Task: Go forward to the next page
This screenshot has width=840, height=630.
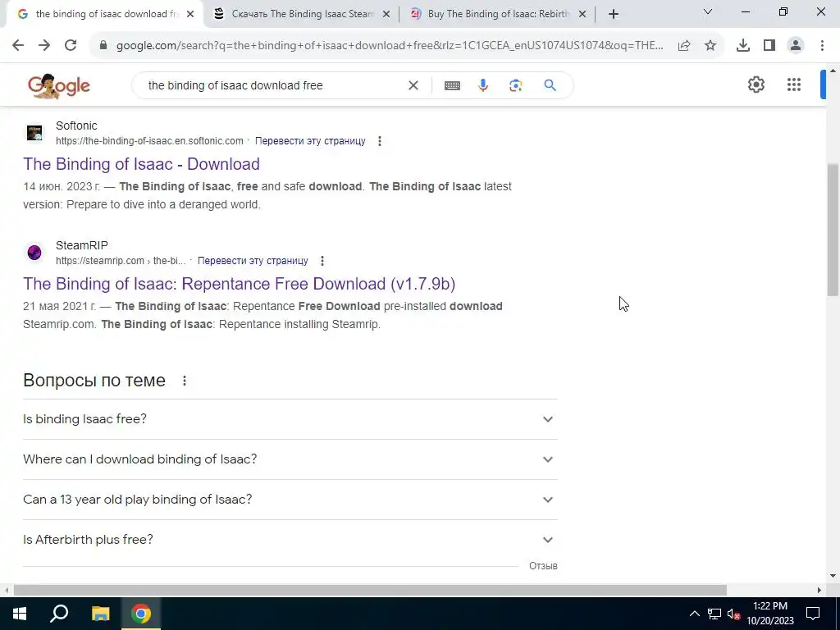Action: [x=44, y=46]
